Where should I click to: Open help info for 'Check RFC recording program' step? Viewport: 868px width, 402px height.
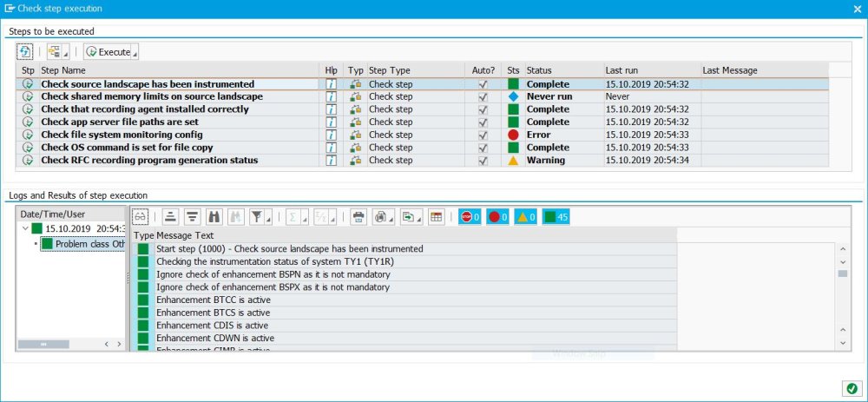(x=331, y=160)
